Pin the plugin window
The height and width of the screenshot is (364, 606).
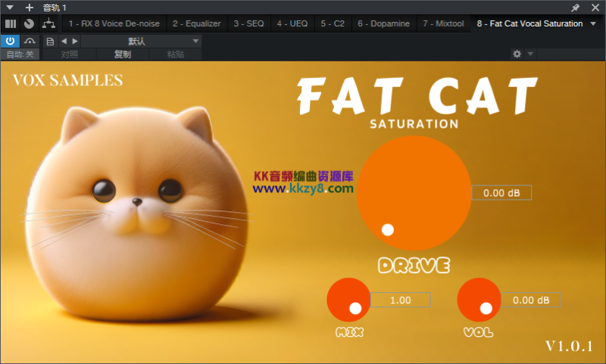point(575,8)
